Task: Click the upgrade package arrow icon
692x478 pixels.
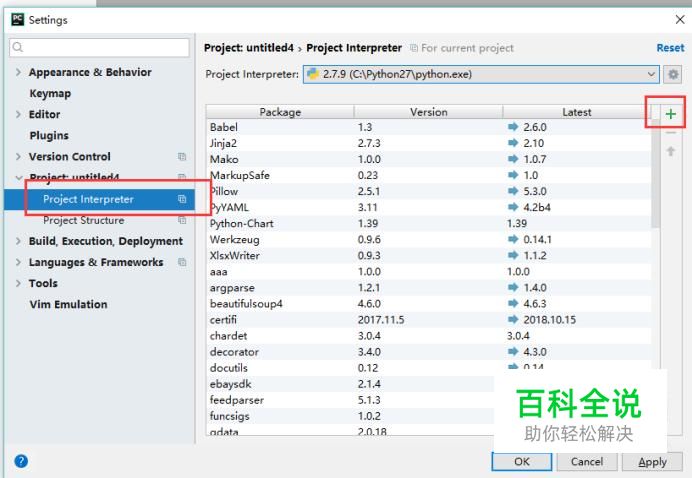Action: tap(670, 151)
